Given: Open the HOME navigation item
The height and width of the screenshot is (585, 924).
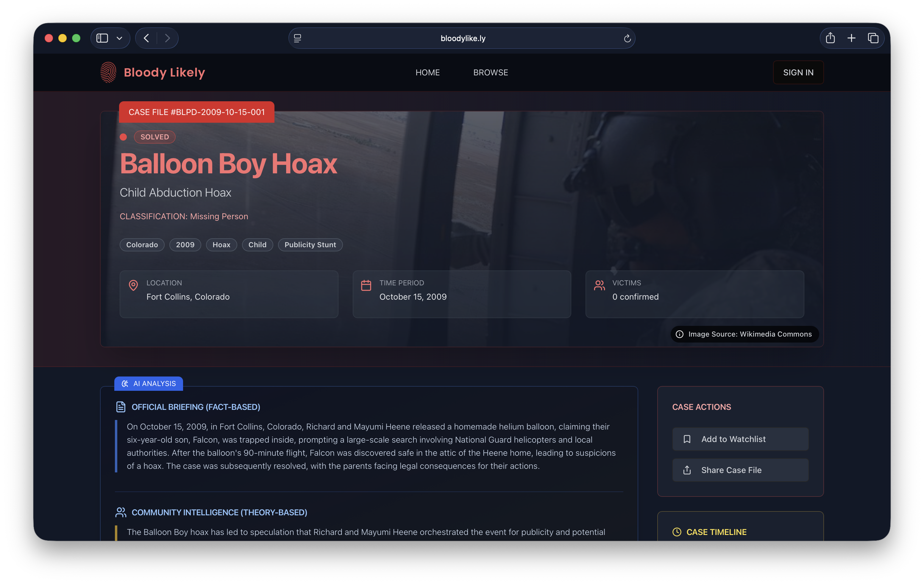Looking at the screenshot, I should point(427,72).
